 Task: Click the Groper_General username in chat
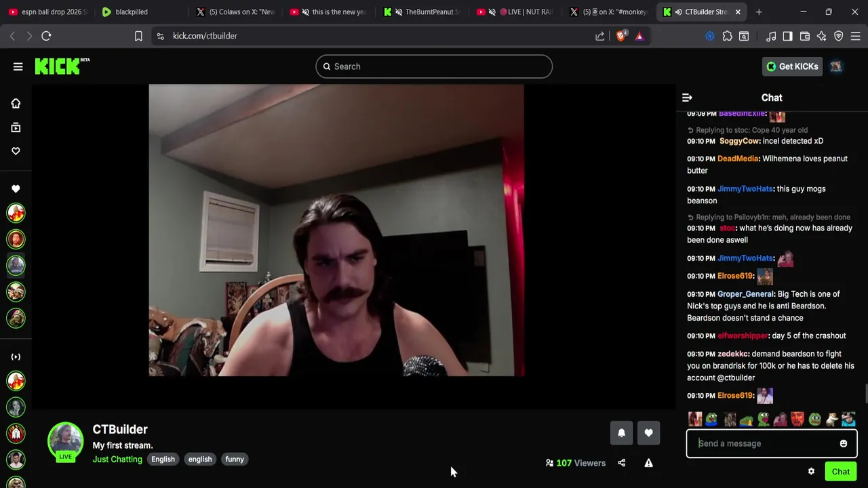click(745, 294)
